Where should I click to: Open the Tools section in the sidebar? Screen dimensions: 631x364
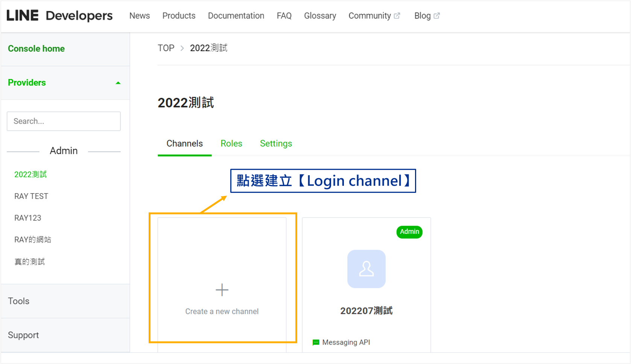pos(18,301)
